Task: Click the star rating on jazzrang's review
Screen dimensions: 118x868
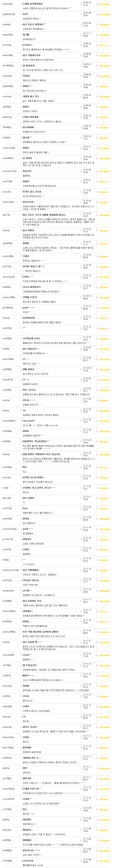Action: pyautogui.click(x=104, y=4)
